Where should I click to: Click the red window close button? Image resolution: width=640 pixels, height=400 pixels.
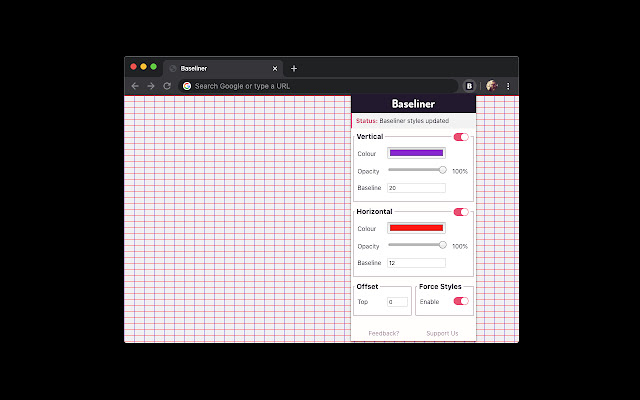coord(133,67)
